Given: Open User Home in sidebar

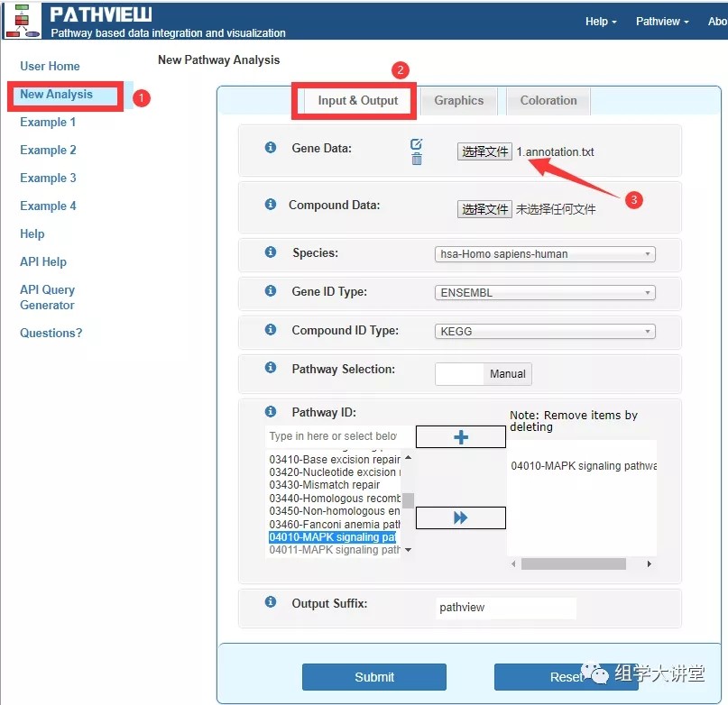Looking at the screenshot, I should click(50, 67).
